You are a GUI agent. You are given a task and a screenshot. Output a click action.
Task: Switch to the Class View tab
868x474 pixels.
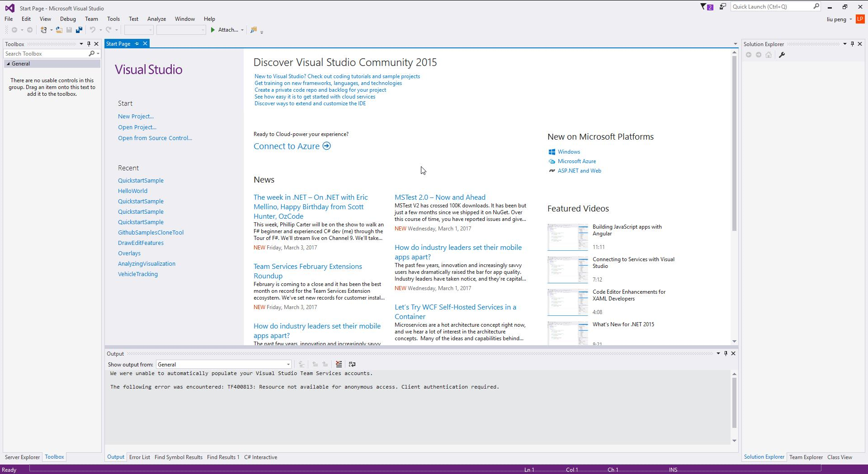coord(840,457)
